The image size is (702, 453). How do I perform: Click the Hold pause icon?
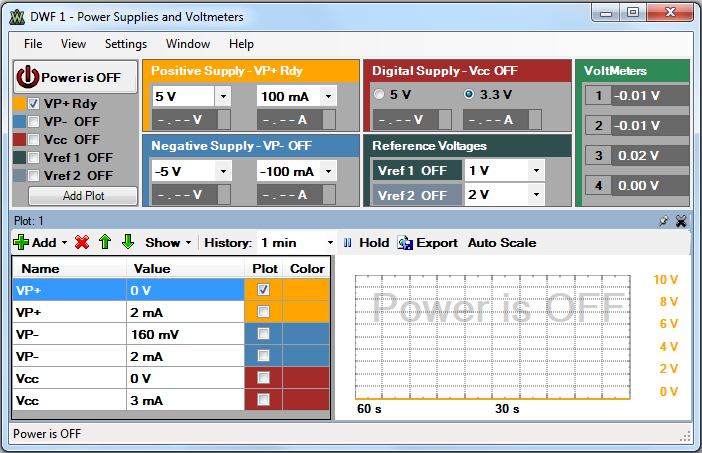point(347,243)
